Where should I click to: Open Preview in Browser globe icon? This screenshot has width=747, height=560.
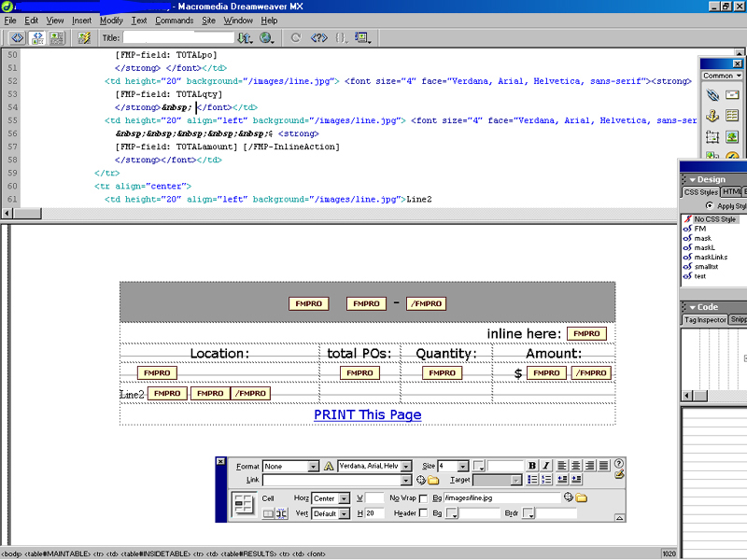[x=266, y=38]
